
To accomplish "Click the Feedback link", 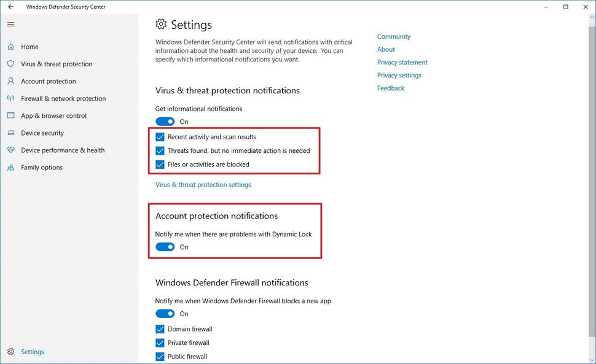I will [391, 88].
